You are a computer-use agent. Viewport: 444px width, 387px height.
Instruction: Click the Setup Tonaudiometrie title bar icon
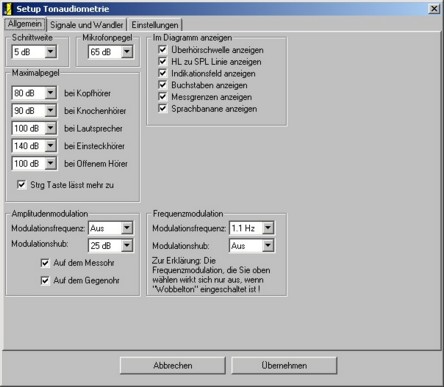pos(7,9)
